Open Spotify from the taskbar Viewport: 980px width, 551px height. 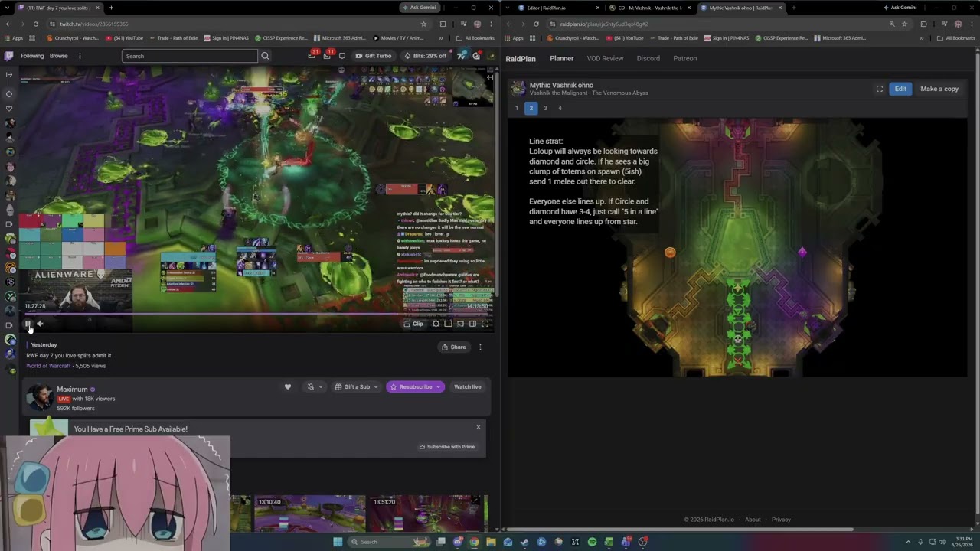click(x=592, y=542)
